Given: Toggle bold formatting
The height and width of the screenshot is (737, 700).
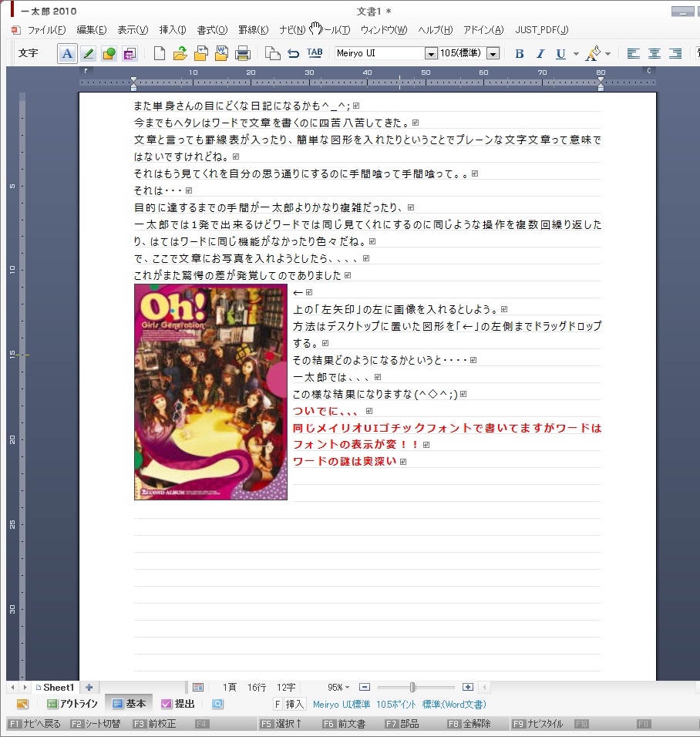Looking at the screenshot, I should pyautogui.click(x=520, y=54).
